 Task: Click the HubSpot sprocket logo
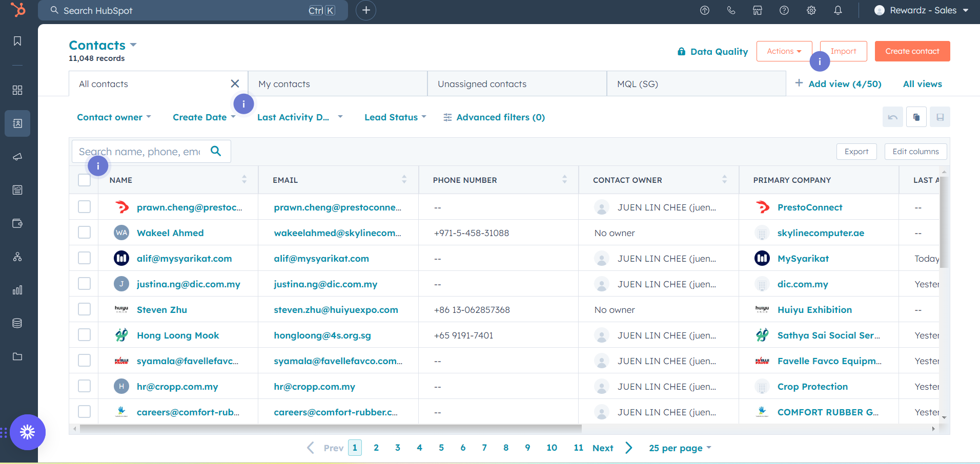(18, 10)
